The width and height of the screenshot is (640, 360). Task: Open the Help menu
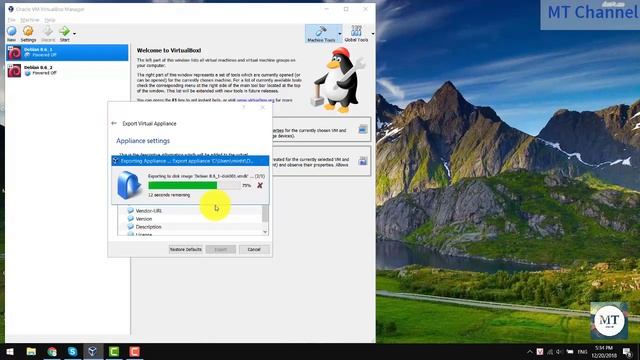click(50, 20)
